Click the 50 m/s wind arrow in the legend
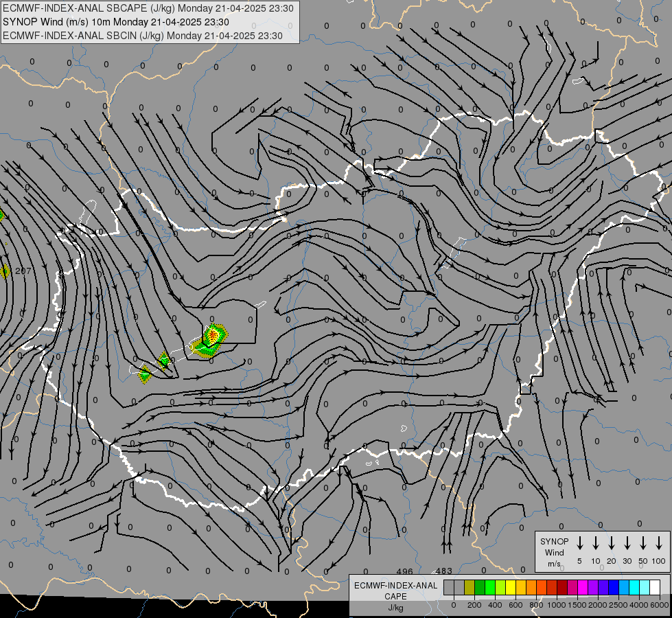Image resolution: width=672 pixels, height=618 pixels. 643,543
